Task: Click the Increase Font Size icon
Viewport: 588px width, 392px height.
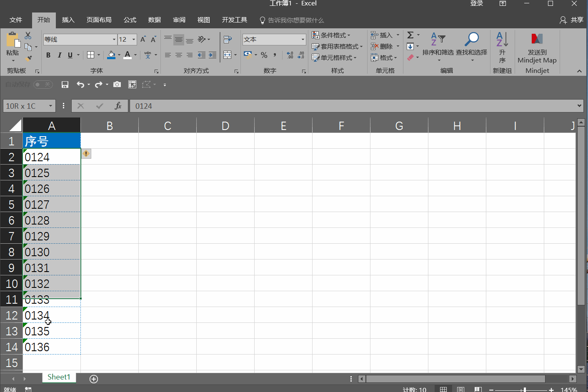Action: (x=143, y=39)
